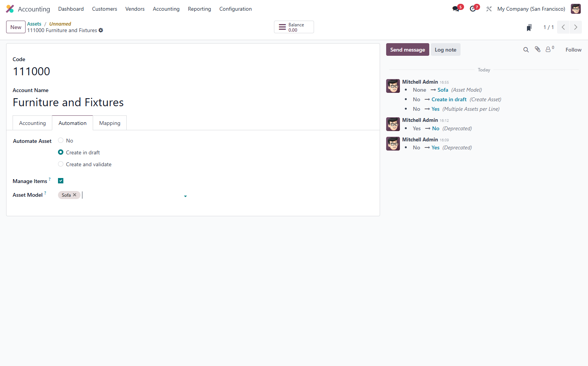Click the Balance stat button

(294, 27)
